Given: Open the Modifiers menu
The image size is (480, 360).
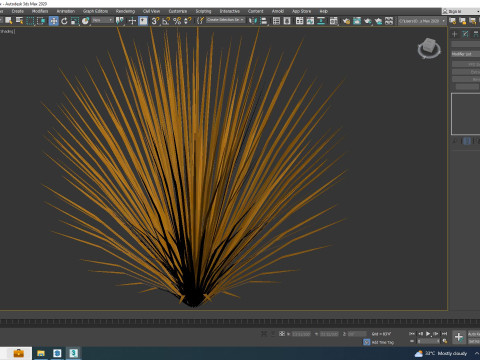Looking at the screenshot, I should pos(40,11).
